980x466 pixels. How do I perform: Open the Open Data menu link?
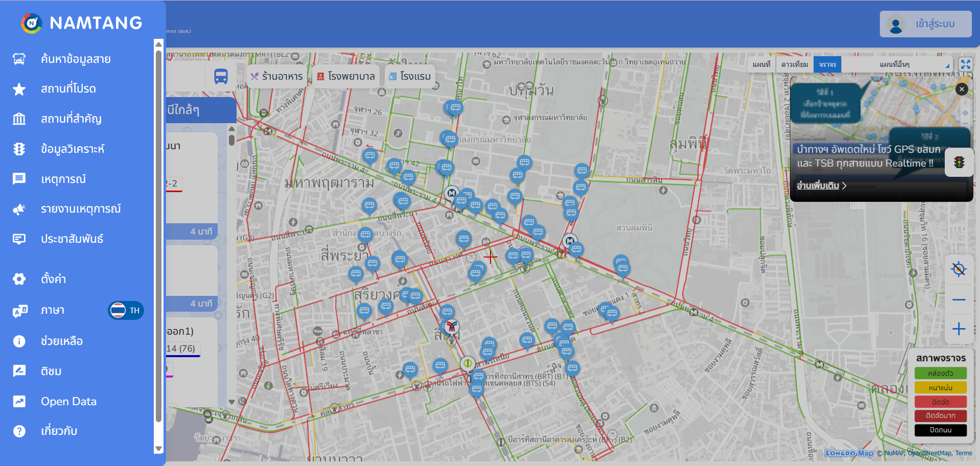[x=68, y=402]
